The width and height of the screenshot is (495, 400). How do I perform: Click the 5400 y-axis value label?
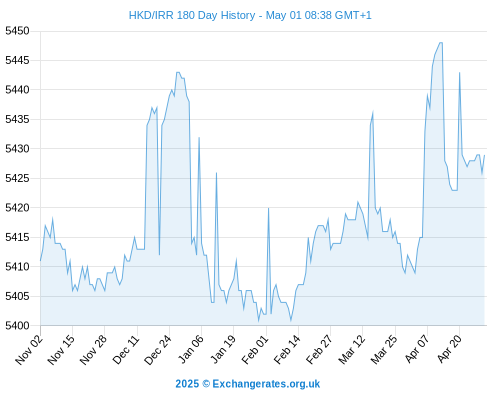pos(17,326)
